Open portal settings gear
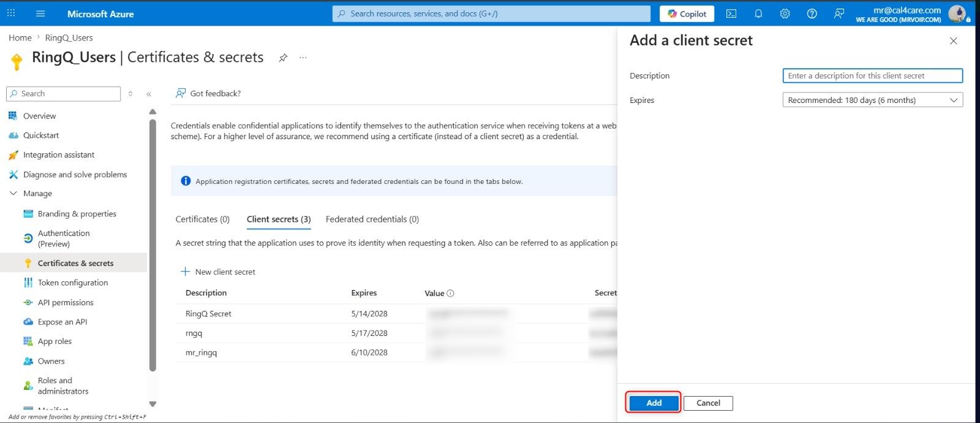 pos(785,13)
